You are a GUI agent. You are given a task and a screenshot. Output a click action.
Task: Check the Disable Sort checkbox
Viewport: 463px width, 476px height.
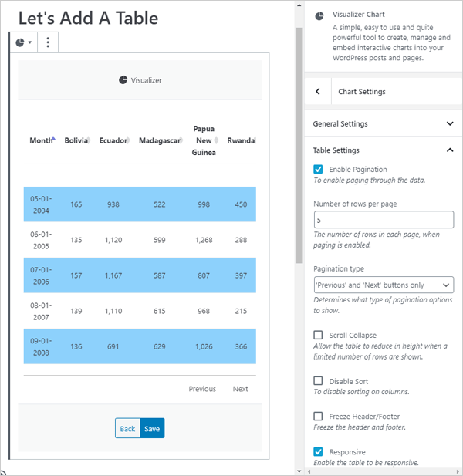coord(318,380)
